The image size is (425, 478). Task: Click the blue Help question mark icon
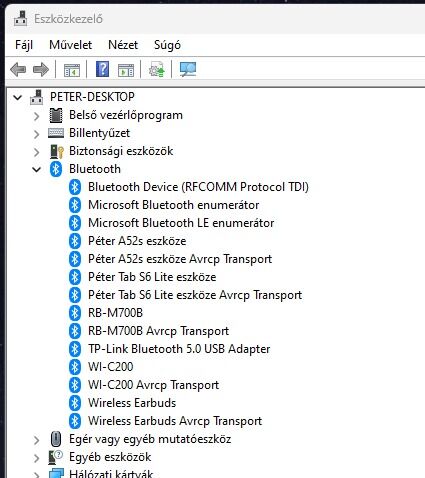pyautogui.click(x=102, y=69)
